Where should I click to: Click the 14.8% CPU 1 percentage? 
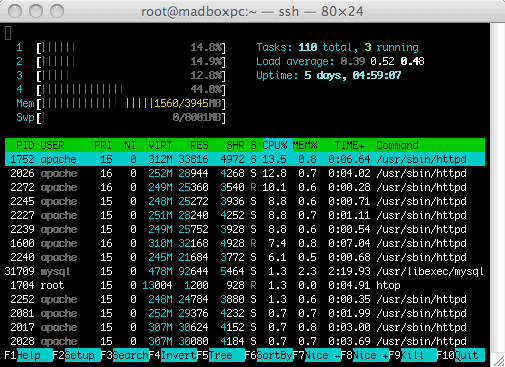pyautogui.click(x=206, y=48)
